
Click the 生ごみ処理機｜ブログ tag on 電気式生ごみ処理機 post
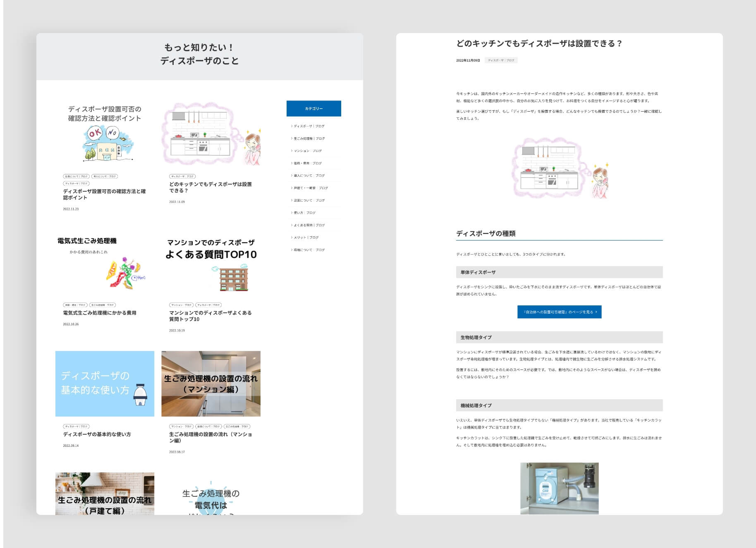click(x=103, y=305)
